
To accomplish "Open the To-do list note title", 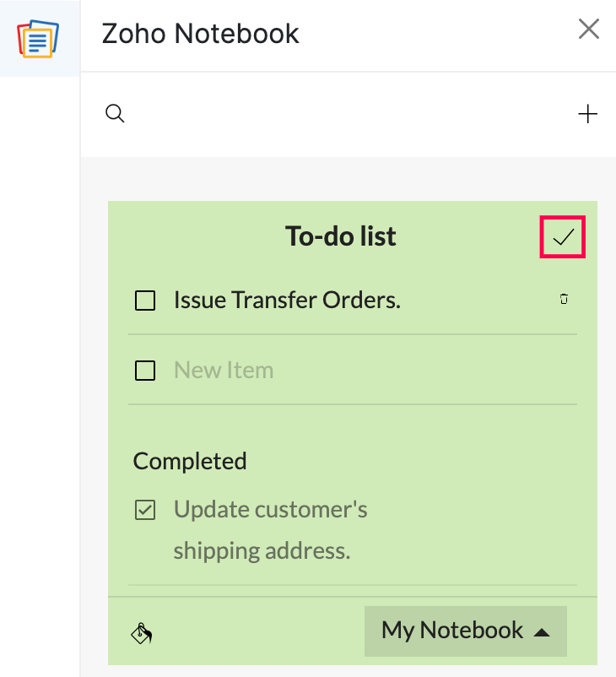I will pos(340,236).
